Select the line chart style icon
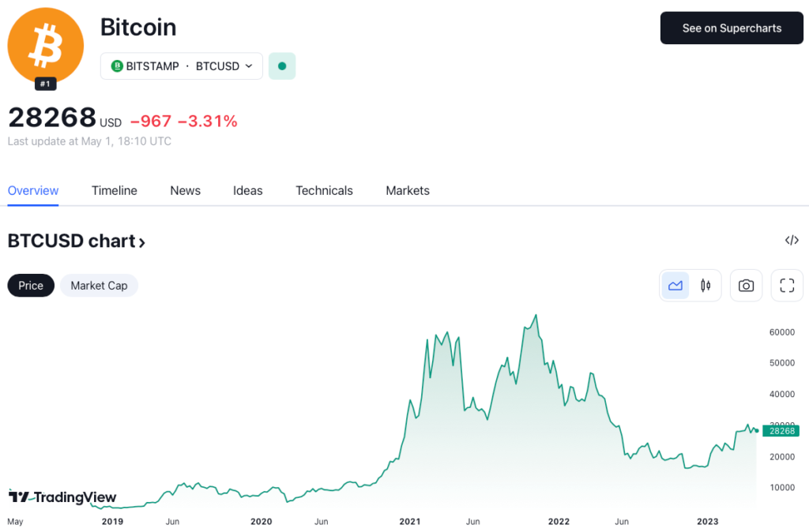Image resolution: width=809 pixels, height=532 pixels. pos(675,285)
